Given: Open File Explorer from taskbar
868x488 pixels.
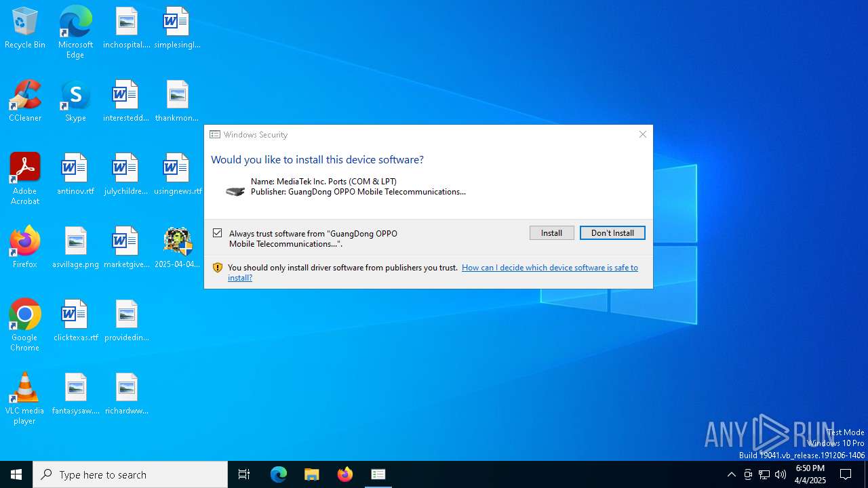Looking at the screenshot, I should (x=312, y=474).
